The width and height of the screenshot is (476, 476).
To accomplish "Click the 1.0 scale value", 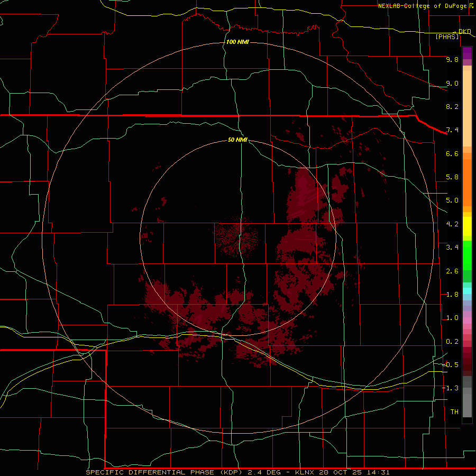I will coord(452,318).
